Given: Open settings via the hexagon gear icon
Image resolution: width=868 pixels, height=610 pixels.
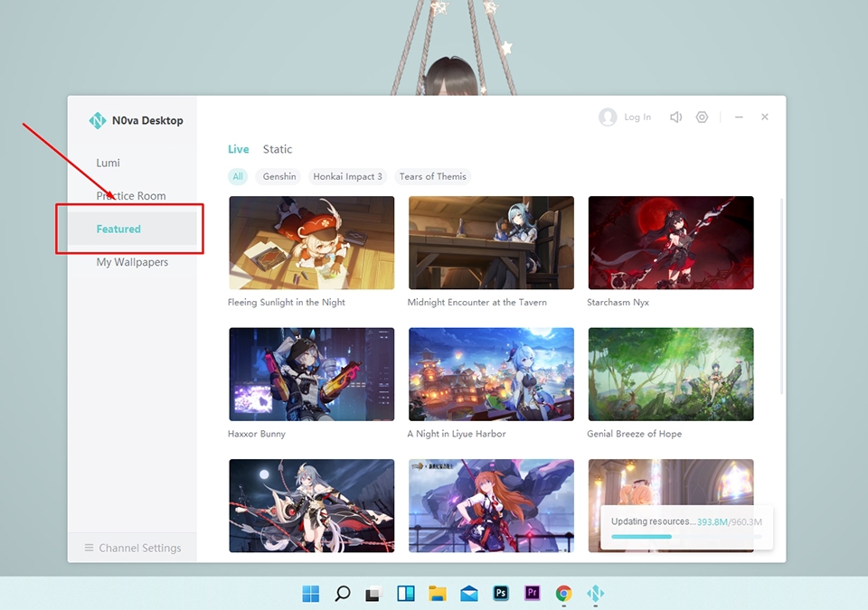Looking at the screenshot, I should (702, 117).
